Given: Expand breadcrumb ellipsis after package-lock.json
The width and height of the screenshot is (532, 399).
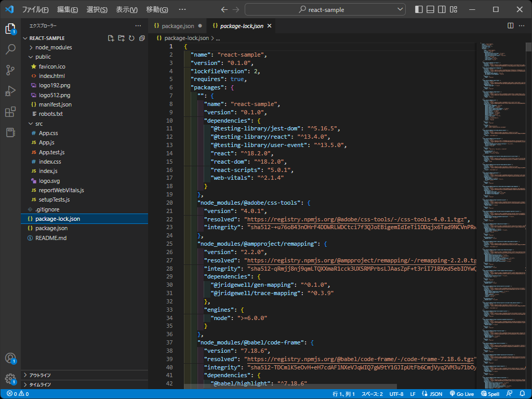Looking at the screenshot, I should (x=218, y=38).
